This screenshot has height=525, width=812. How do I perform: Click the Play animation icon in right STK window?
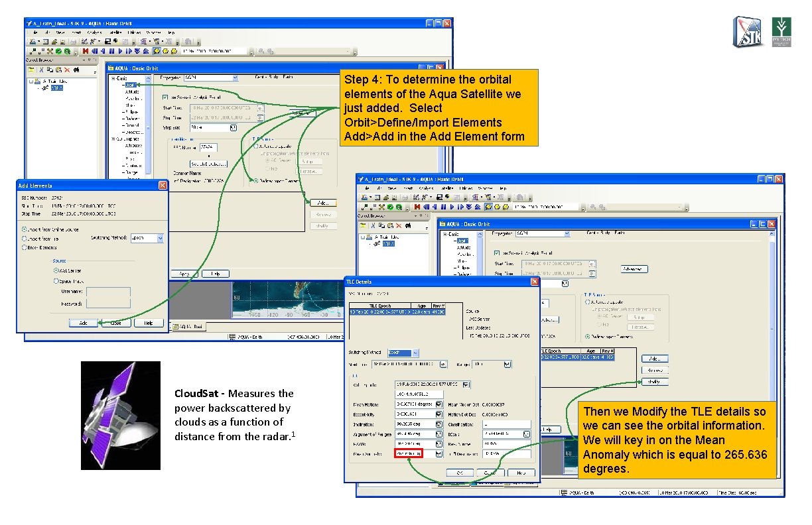click(452, 207)
